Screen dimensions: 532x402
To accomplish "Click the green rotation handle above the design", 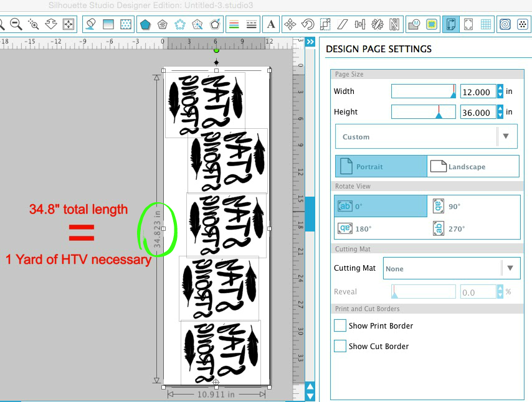I will pos(216,50).
